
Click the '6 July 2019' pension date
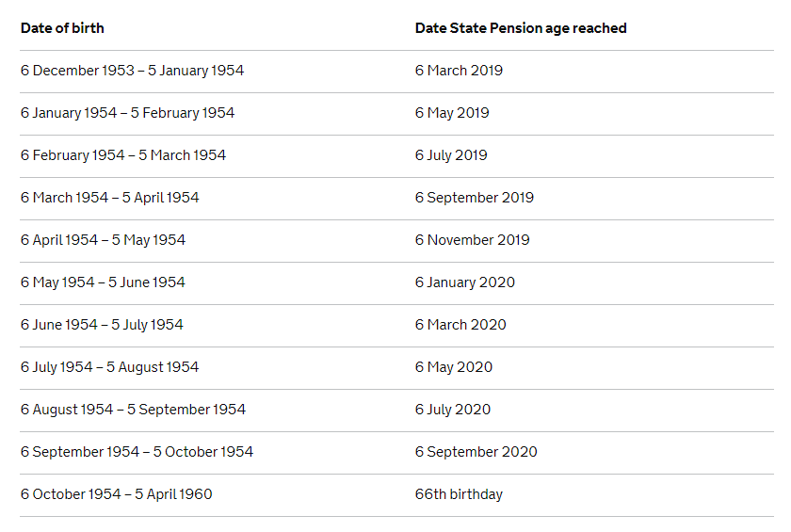[x=451, y=155]
